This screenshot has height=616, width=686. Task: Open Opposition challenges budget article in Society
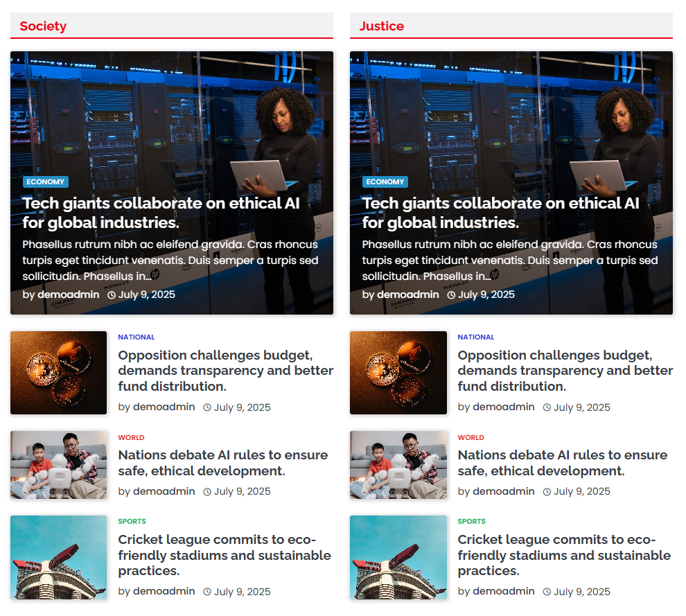coord(225,371)
